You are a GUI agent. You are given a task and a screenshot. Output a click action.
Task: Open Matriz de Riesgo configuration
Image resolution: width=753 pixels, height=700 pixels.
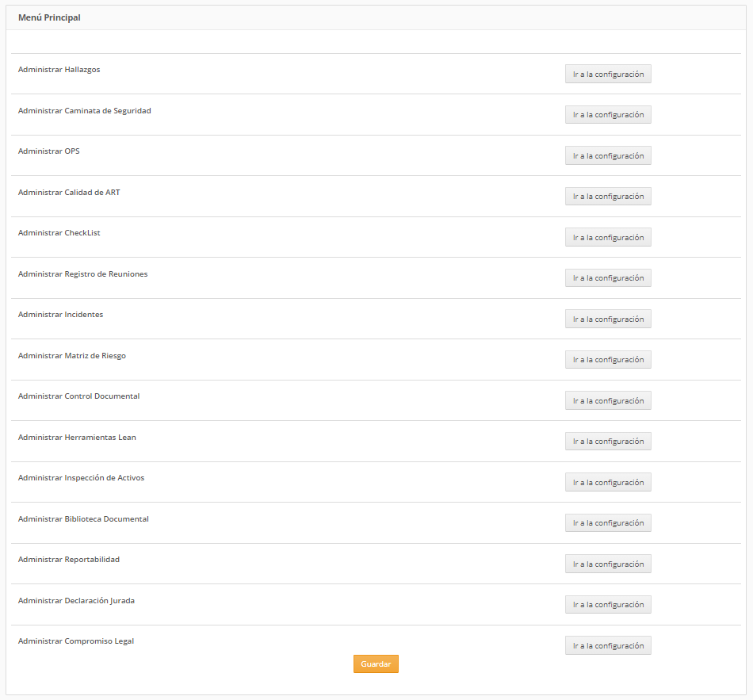608,359
